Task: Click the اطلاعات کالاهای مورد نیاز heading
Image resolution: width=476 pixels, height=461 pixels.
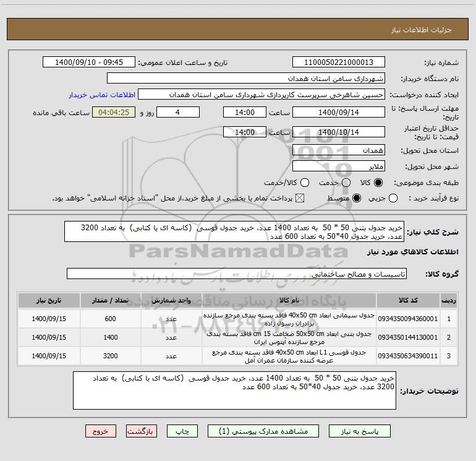Action: pos(412,252)
